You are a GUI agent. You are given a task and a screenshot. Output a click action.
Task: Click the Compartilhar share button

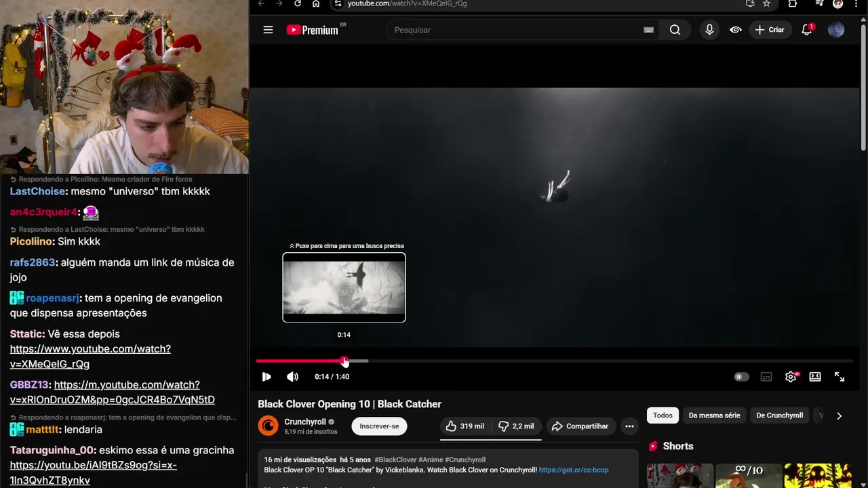tap(580, 426)
